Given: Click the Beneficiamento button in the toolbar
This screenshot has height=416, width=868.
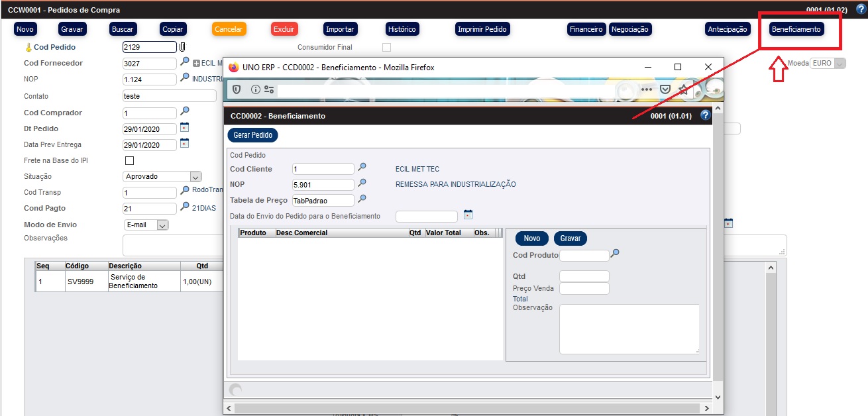Looking at the screenshot, I should pos(796,29).
